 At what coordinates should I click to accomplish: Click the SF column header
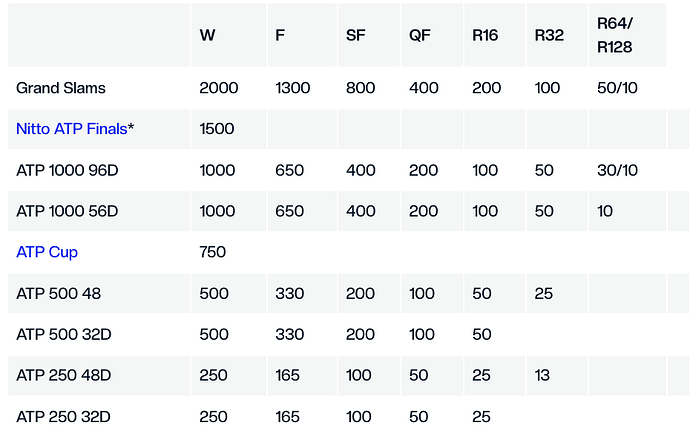pyautogui.click(x=355, y=35)
